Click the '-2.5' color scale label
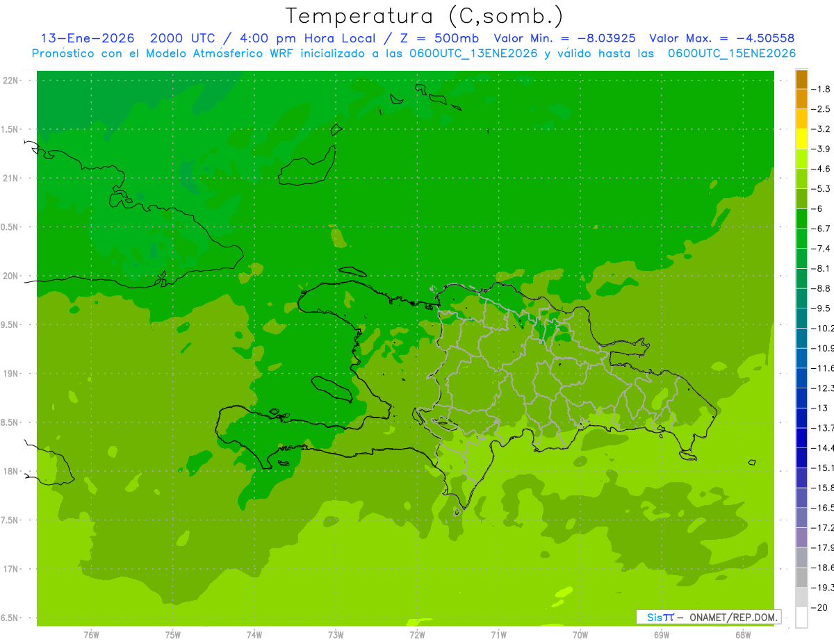Viewport: 834px width, 644px height. point(821,109)
